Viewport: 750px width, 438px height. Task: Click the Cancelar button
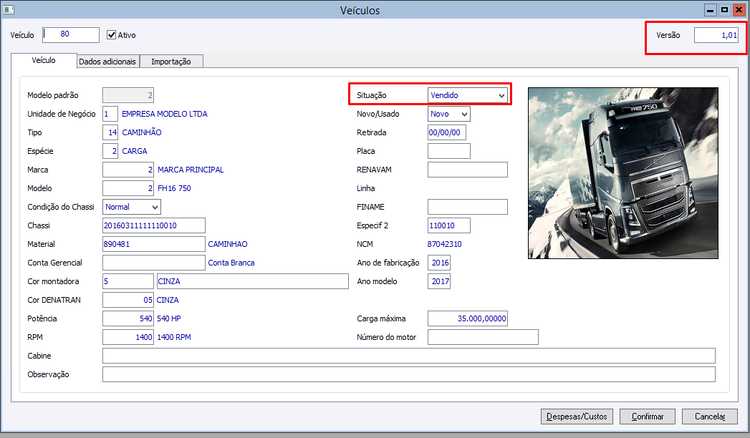[x=710, y=416]
